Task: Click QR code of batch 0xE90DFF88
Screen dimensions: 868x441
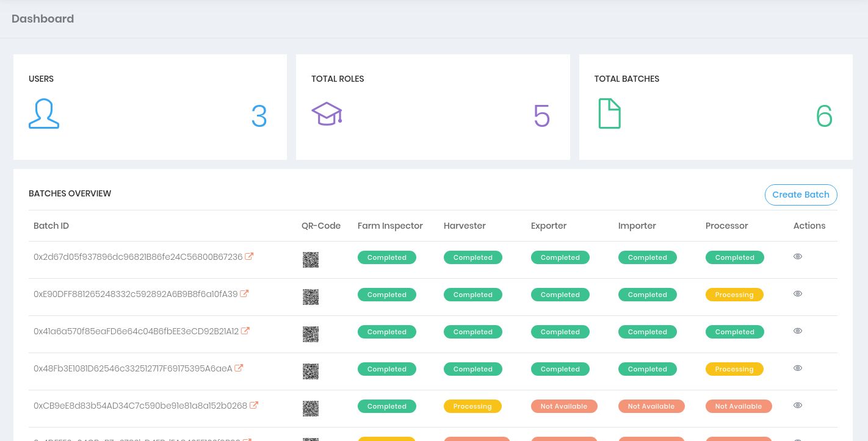Action: point(311,297)
